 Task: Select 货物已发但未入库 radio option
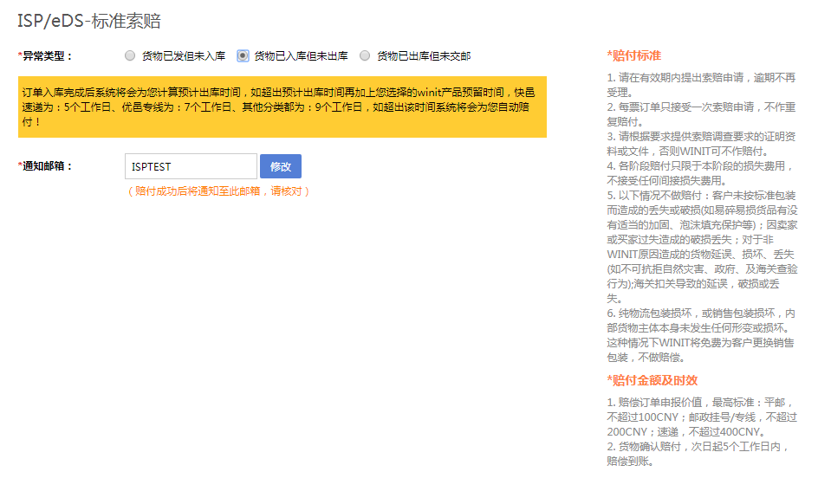pos(130,55)
